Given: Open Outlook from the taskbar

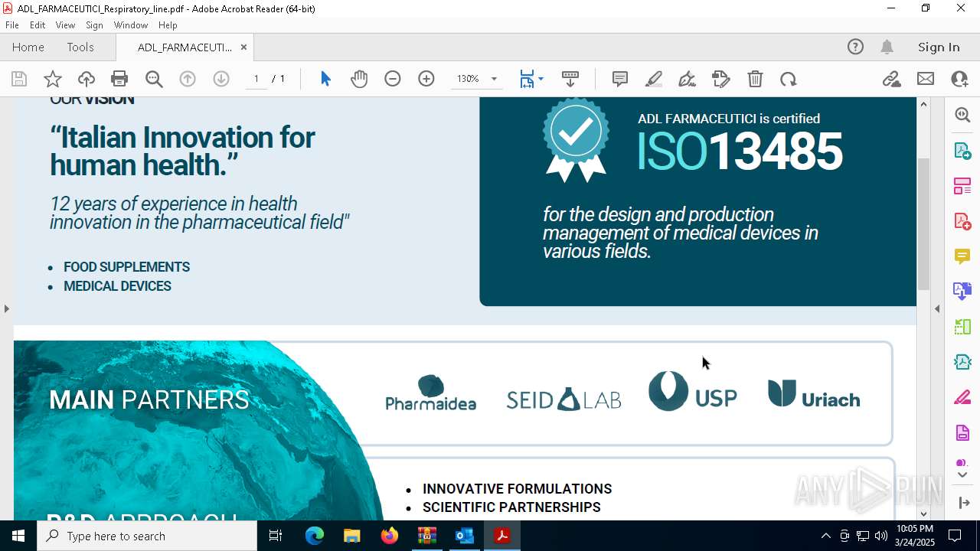Looking at the screenshot, I should point(465,536).
